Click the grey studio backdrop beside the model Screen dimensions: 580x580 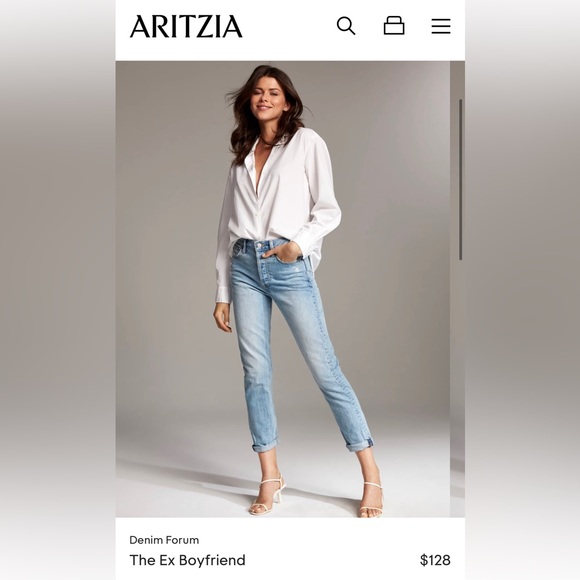pos(166,259)
